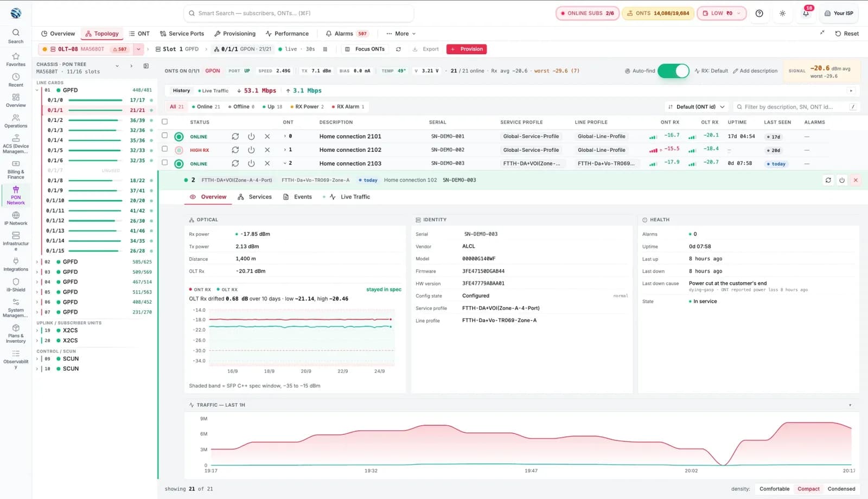868x499 pixels.
Task: Toggle the light theme sun icon
Action: pos(782,13)
